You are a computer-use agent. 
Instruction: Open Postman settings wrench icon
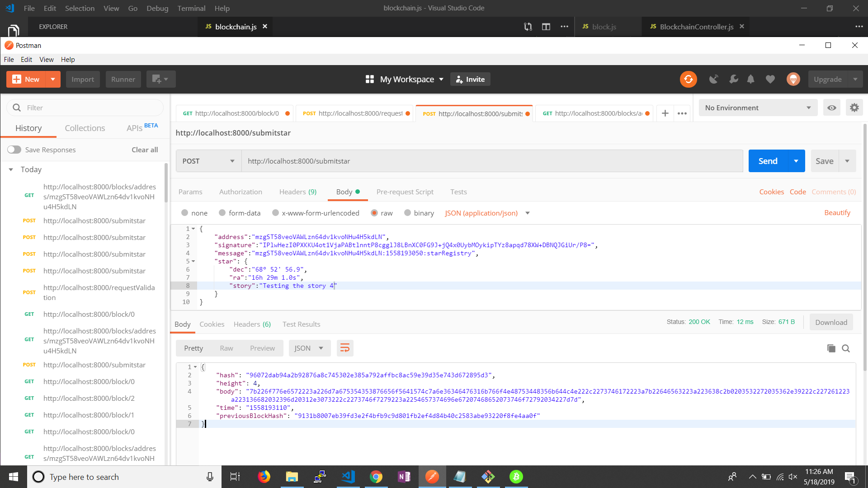[x=733, y=79]
